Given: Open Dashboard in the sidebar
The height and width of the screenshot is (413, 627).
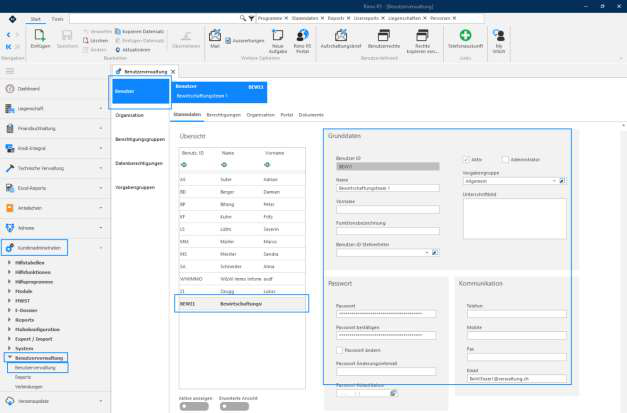Looking at the screenshot, I should point(29,89).
